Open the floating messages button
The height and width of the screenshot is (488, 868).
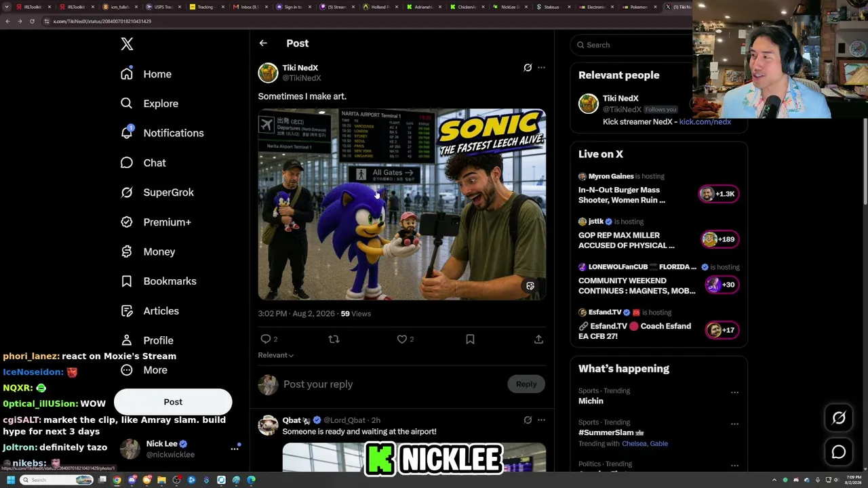tap(839, 452)
